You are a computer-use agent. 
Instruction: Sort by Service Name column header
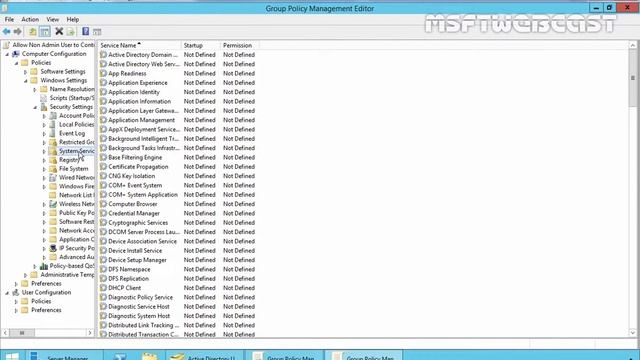tap(139, 45)
